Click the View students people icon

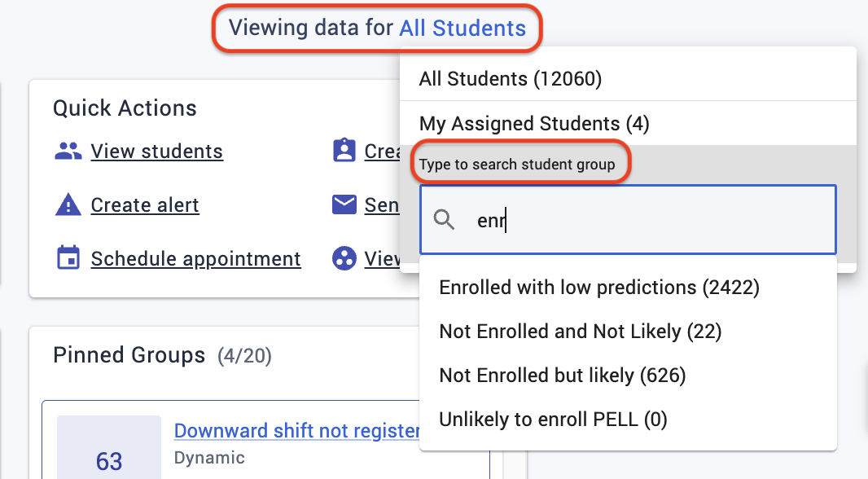(68, 152)
